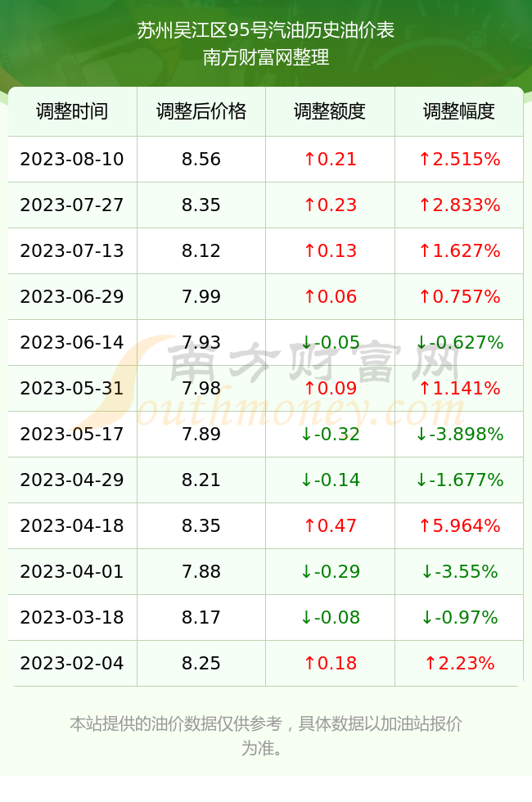
Task: Click the ↓-3.898% percentage cell
Action: pos(459,434)
